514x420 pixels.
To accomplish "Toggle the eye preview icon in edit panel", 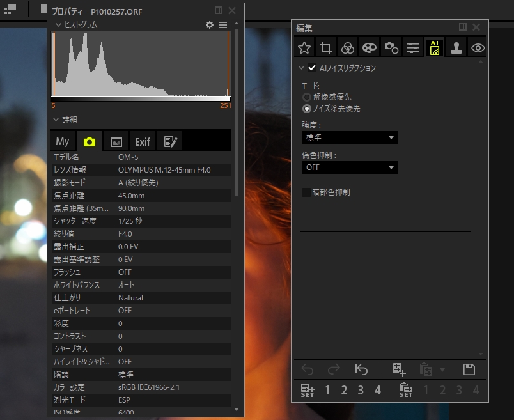I will coord(478,48).
